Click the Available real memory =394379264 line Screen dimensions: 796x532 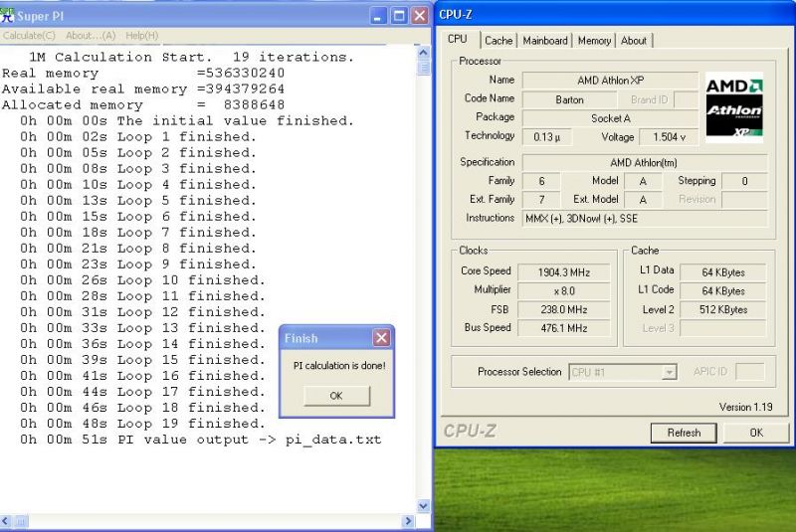[143, 89]
